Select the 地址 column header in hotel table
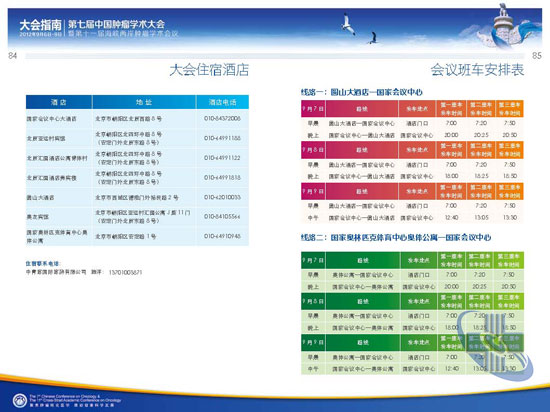This screenshot has width=550, height=412. pos(144,102)
